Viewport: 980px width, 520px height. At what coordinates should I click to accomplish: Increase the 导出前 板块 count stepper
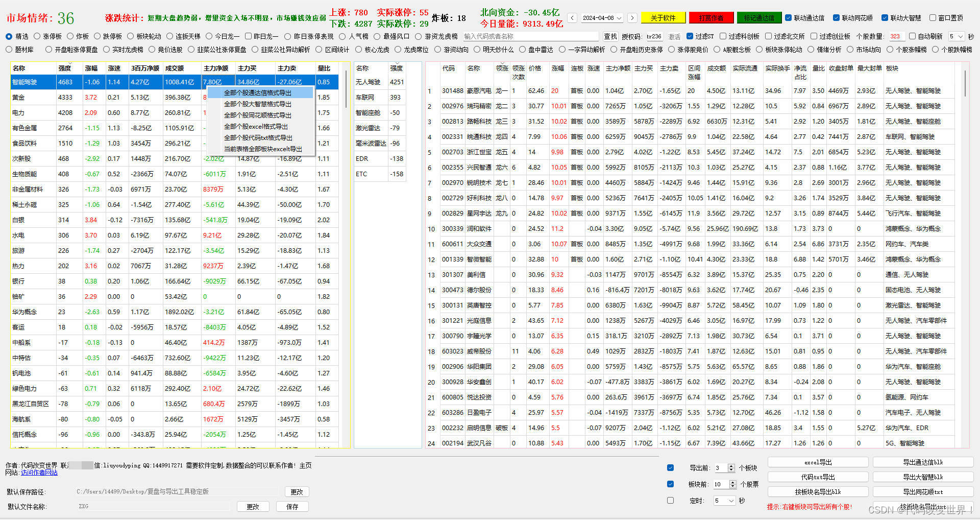tap(731, 466)
